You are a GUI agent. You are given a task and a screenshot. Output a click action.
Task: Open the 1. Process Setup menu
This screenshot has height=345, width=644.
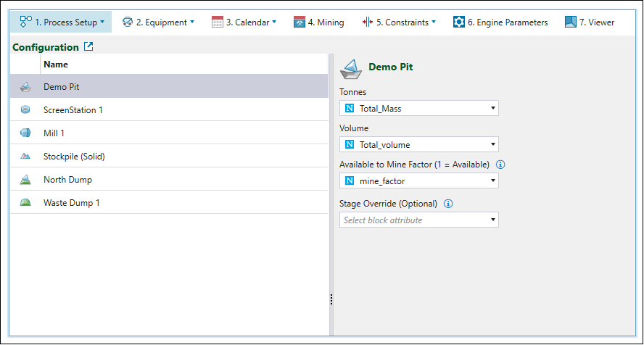tap(62, 22)
